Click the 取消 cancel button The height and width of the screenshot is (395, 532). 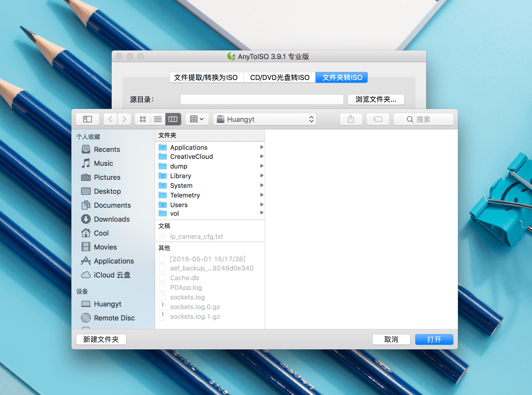[391, 339]
